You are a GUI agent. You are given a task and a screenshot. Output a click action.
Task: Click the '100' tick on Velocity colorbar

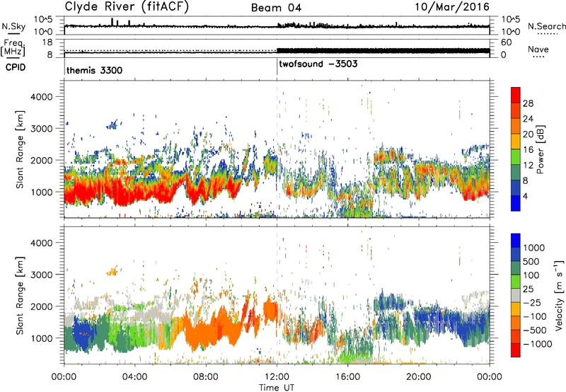(x=531, y=275)
